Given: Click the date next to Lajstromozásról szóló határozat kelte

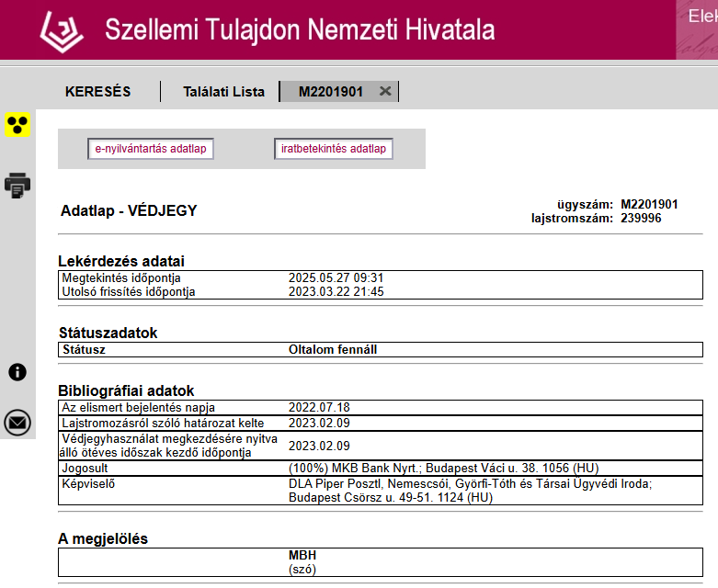Looking at the screenshot, I should click(319, 423).
